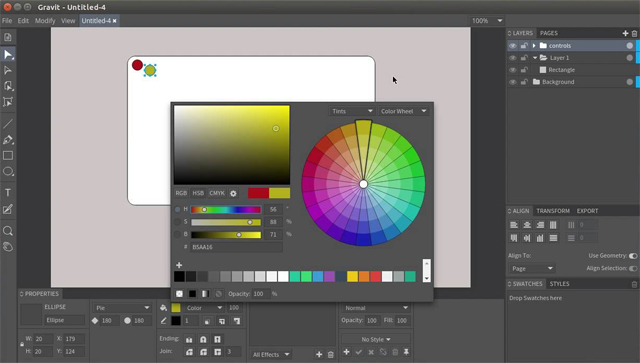
Task: Collapse Layer 1 group
Action: (535, 58)
